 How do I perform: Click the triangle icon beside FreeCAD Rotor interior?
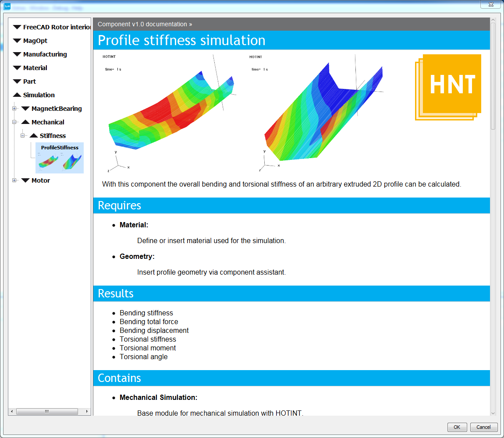(17, 28)
